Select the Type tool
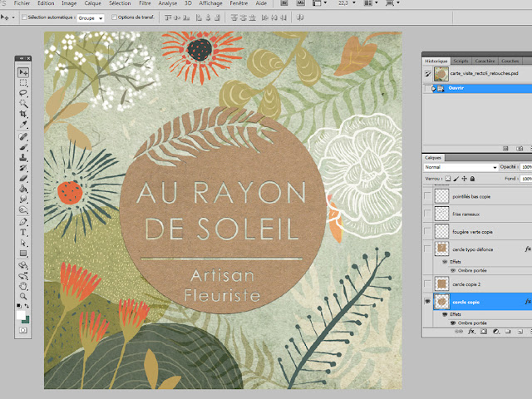 23,232
